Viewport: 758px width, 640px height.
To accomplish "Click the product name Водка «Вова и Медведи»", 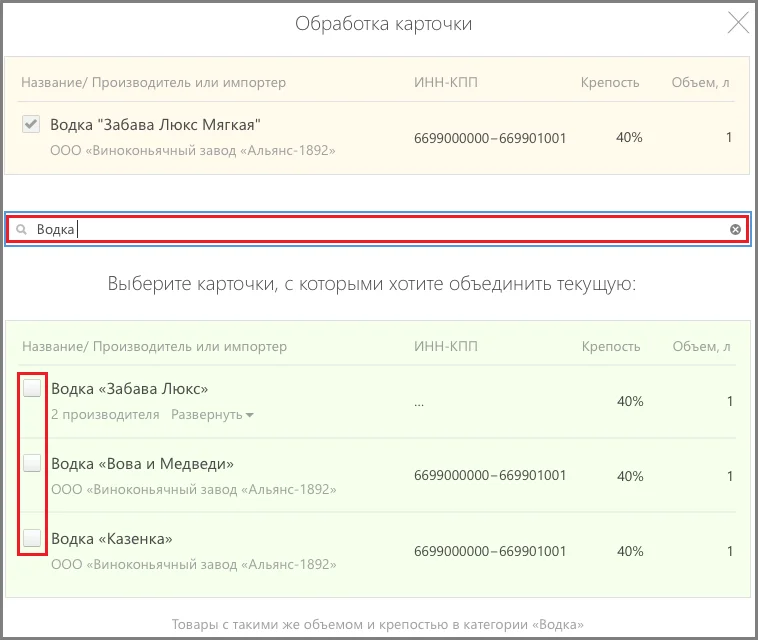I will point(143,464).
